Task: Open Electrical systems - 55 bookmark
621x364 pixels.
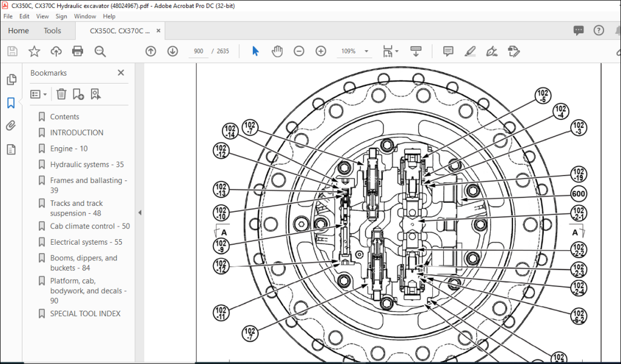Action: [x=86, y=242]
